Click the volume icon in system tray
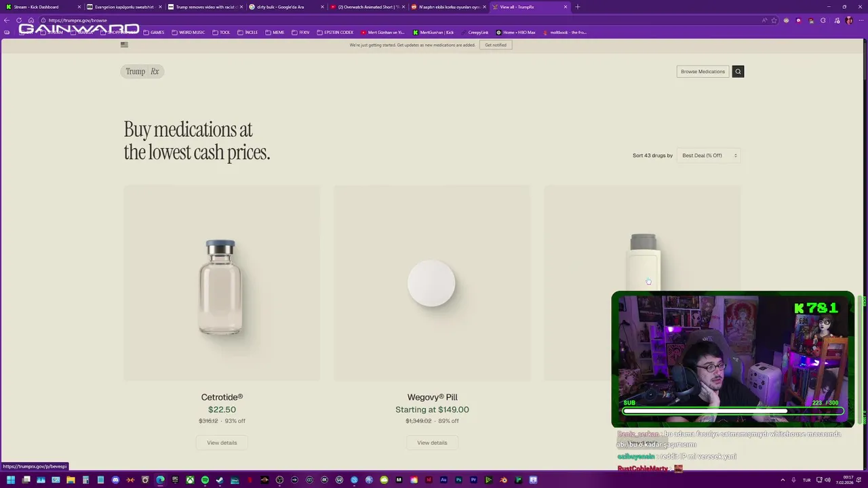The height and width of the screenshot is (488, 868). tap(828, 480)
